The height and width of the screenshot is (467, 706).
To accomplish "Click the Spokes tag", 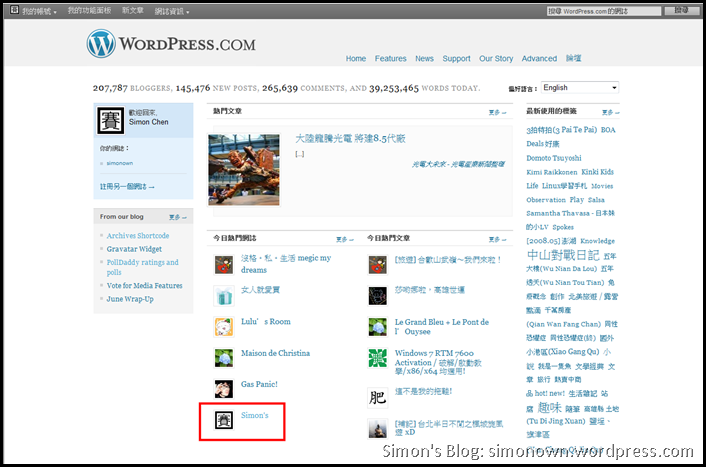I will click(x=563, y=227).
